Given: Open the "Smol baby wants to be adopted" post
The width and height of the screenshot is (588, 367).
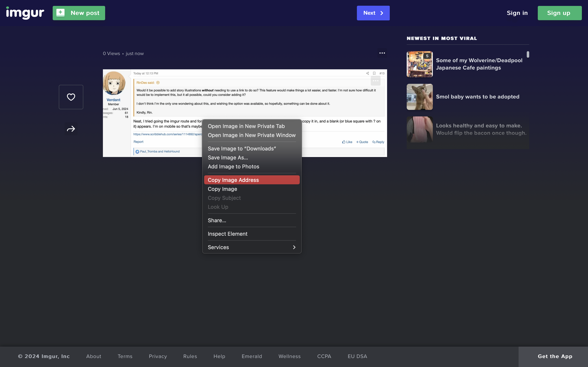Looking at the screenshot, I should click(478, 97).
